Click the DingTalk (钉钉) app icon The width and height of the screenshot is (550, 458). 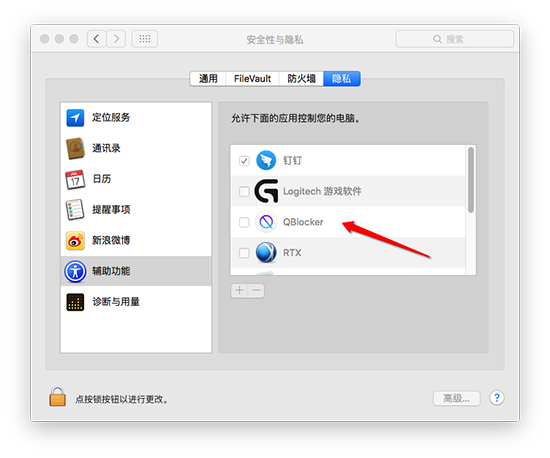click(x=266, y=160)
